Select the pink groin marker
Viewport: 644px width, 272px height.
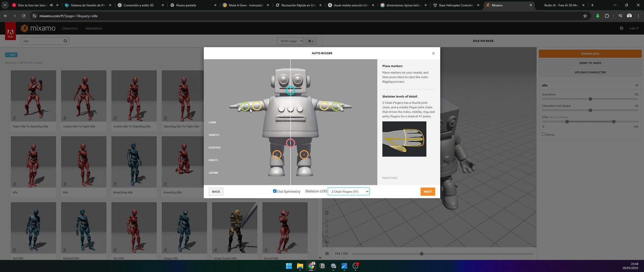(290, 143)
